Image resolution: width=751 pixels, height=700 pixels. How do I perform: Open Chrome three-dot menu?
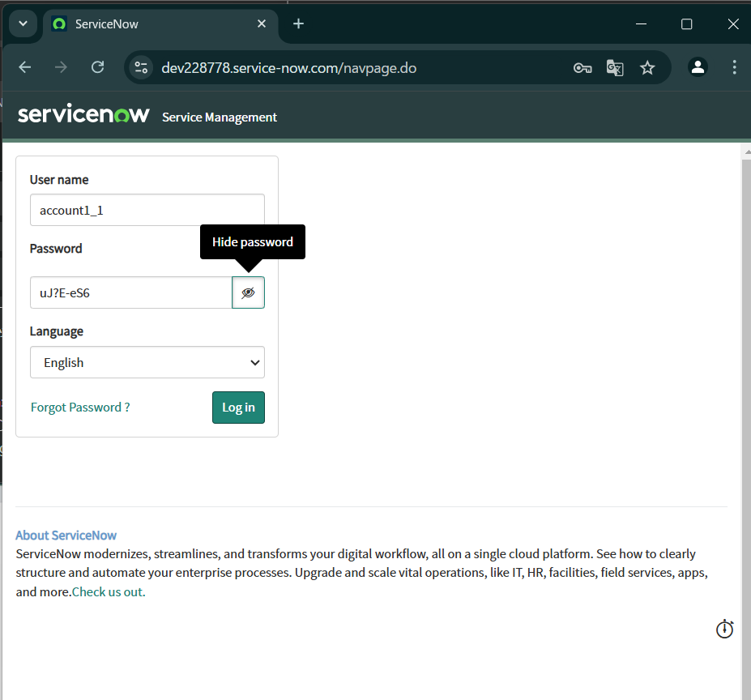coord(734,67)
